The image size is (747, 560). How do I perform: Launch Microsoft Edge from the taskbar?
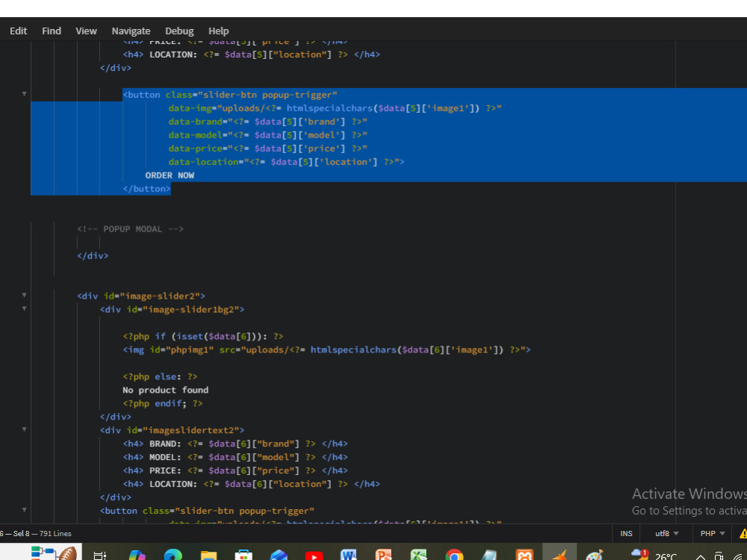coord(173,556)
